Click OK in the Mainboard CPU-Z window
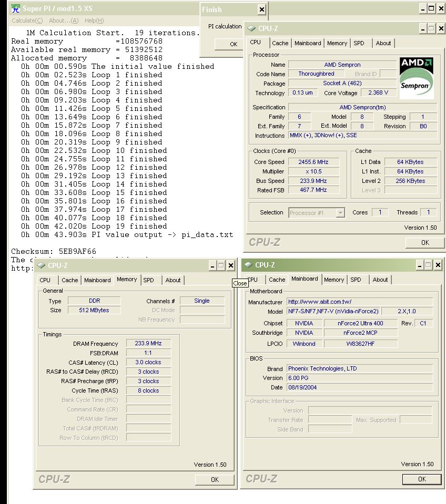 (422, 479)
